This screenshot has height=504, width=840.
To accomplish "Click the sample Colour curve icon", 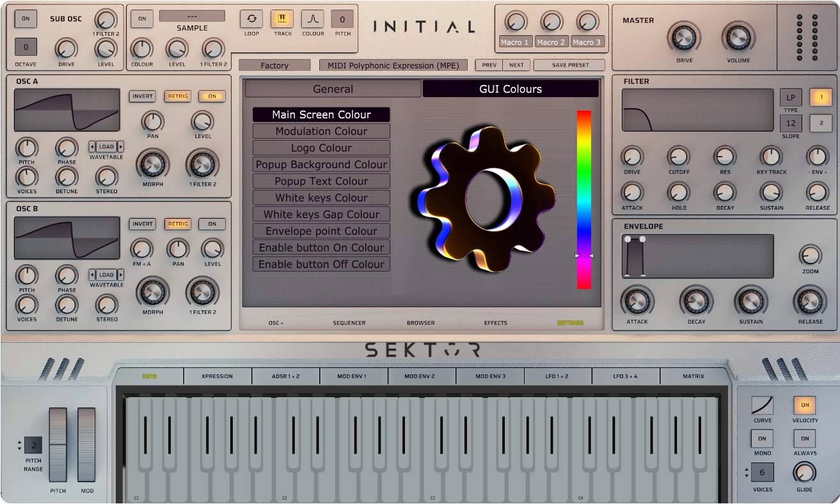I will click(313, 19).
